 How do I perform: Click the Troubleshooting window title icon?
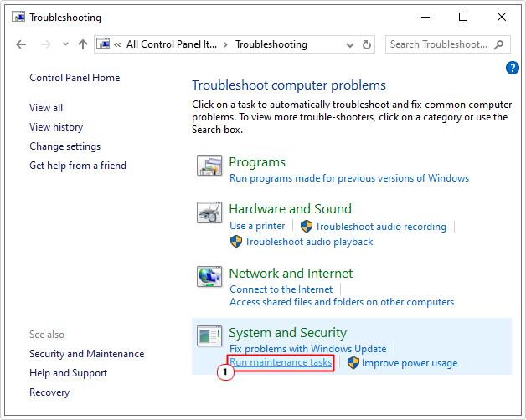18,17
